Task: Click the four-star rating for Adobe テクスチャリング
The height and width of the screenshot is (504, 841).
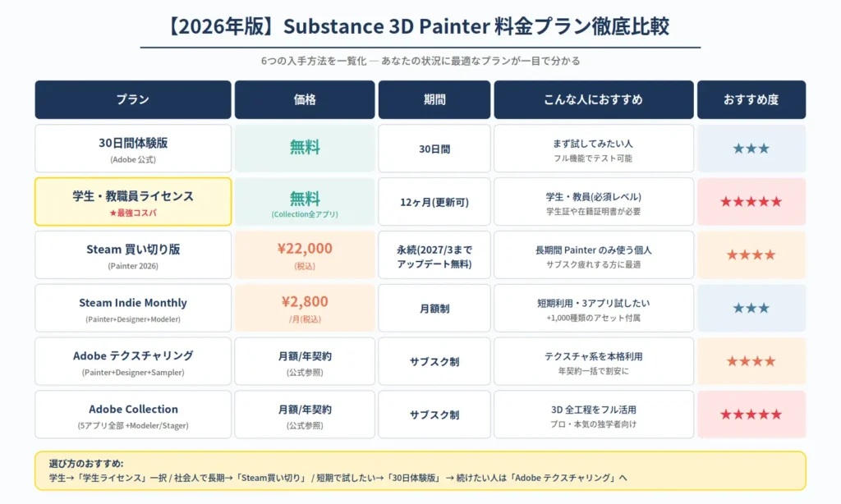Action: (x=751, y=361)
